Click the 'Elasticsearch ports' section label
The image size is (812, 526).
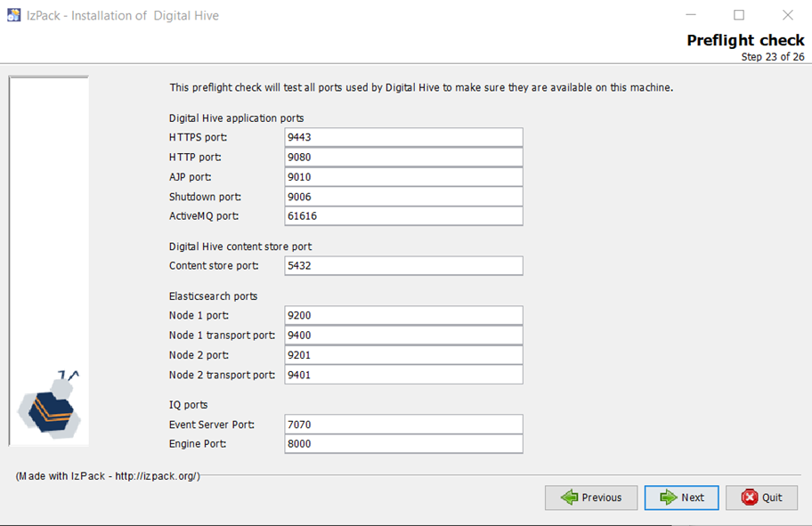click(x=213, y=296)
